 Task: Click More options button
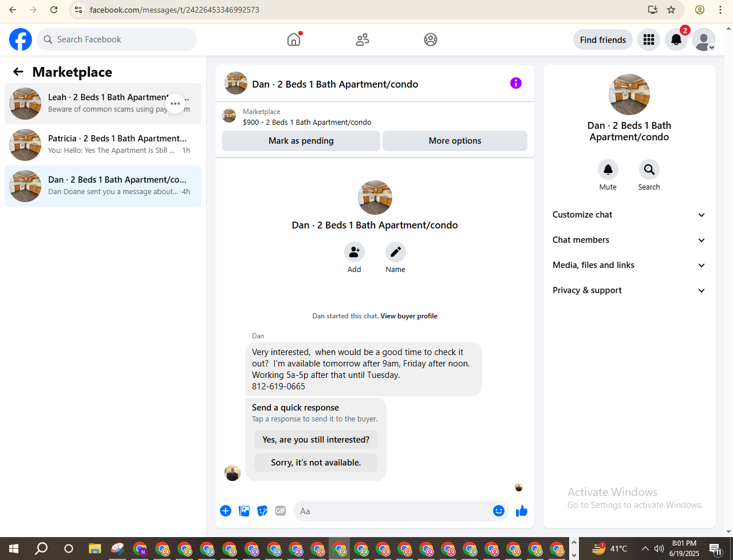[455, 141]
